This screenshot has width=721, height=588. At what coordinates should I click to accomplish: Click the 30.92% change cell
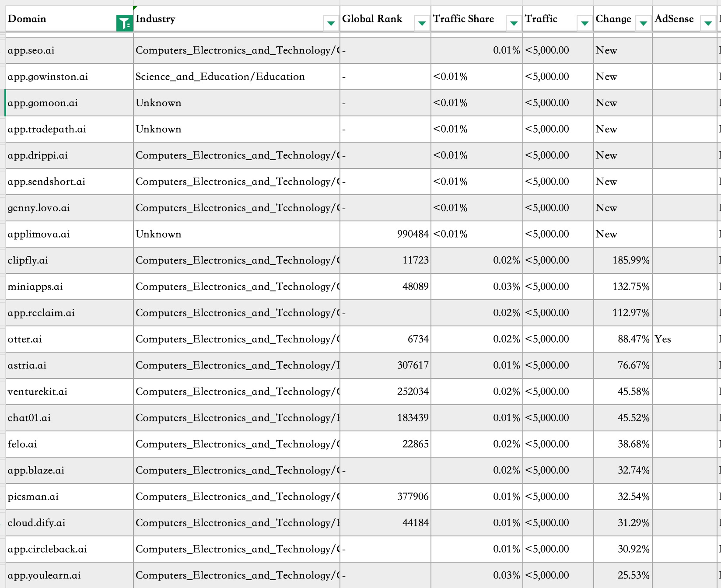click(623, 549)
